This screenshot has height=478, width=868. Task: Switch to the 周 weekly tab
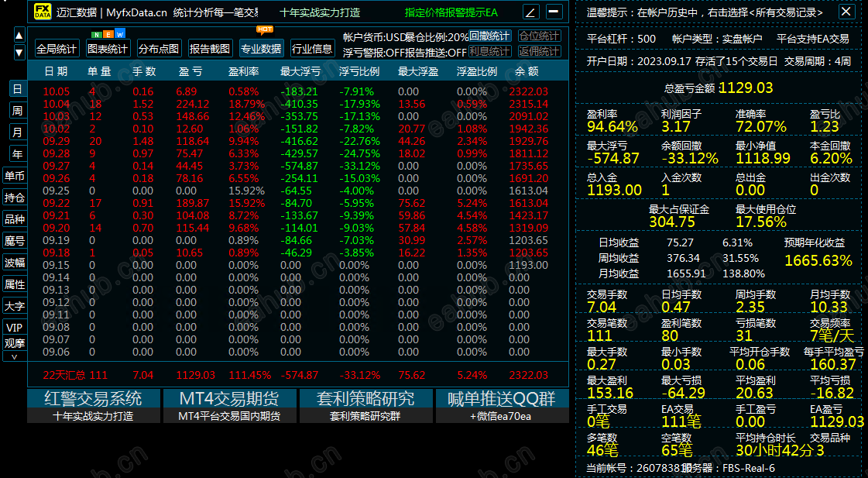tap(17, 110)
